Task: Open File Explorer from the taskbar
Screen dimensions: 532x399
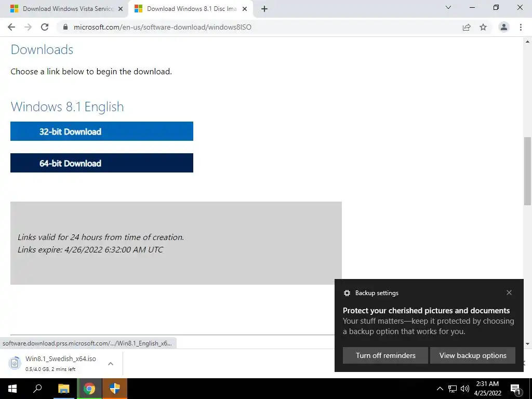Action: point(63,389)
